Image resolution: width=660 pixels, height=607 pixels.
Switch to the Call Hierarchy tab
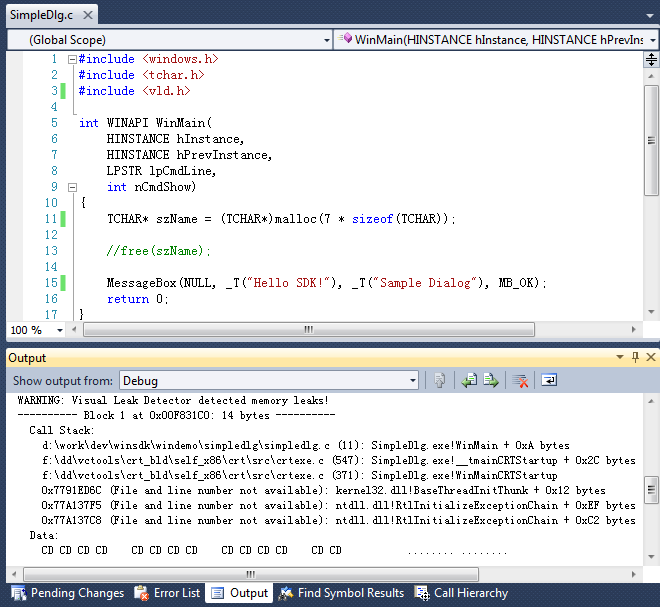tap(461, 593)
